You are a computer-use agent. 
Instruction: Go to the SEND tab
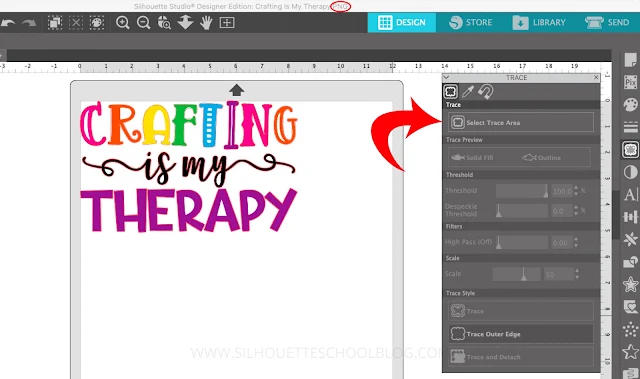pyautogui.click(x=607, y=22)
